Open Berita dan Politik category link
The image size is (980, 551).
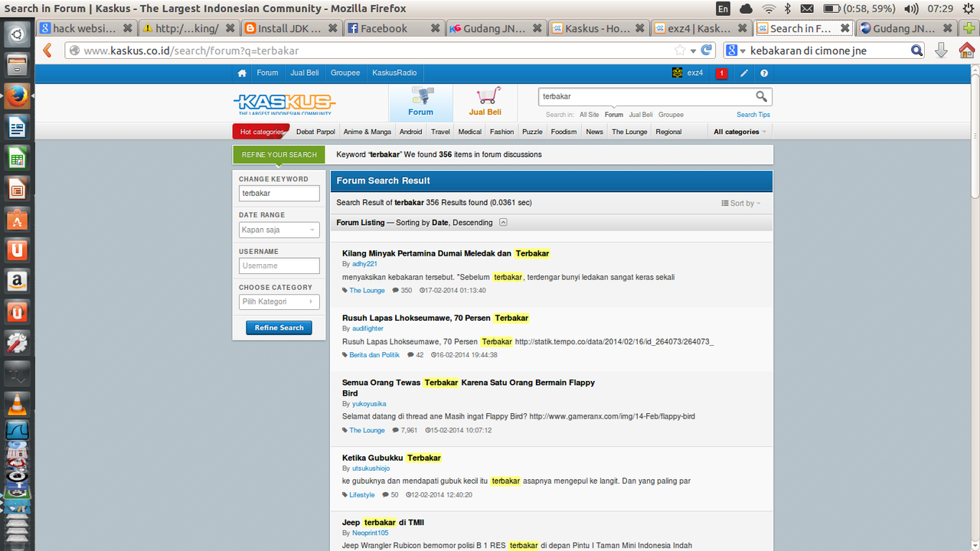[374, 355]
